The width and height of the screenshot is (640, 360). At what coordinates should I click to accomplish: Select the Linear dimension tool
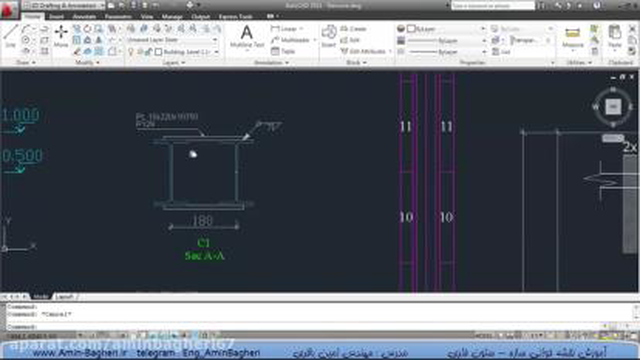tap(284, 29)
